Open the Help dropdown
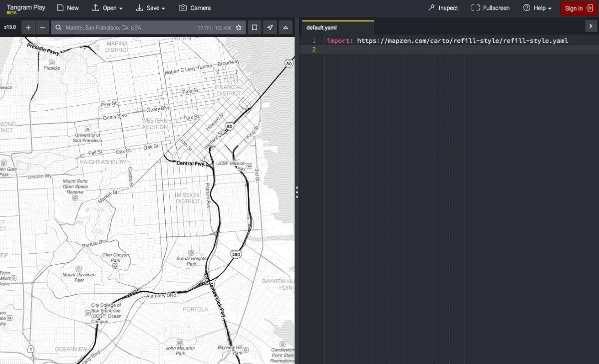The width and height of the screenshot is (599, 364). coord(537,8)
